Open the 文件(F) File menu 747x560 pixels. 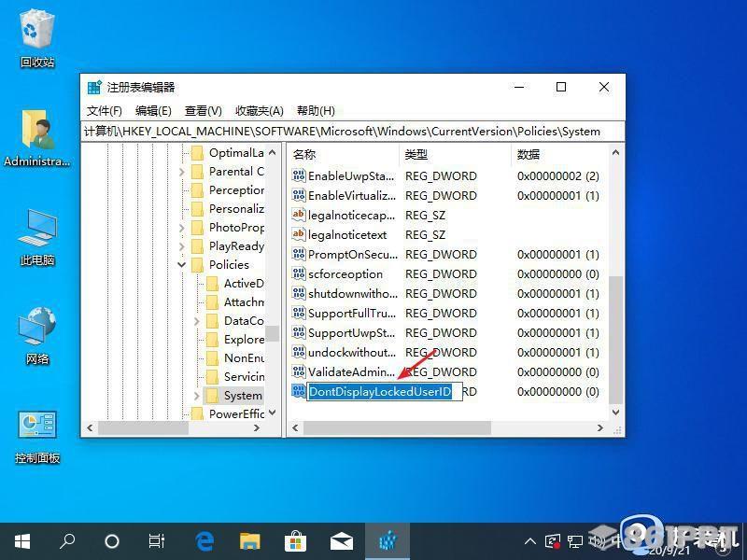click(x=105, y=111)
